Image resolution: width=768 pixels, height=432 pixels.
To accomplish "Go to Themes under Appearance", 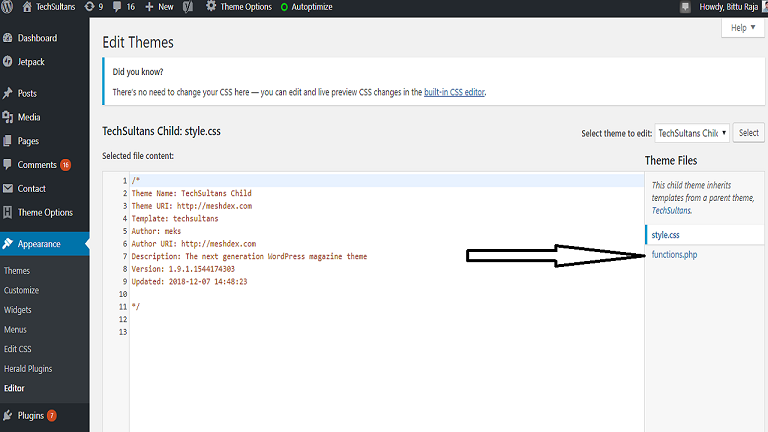I will click(17, 271).
